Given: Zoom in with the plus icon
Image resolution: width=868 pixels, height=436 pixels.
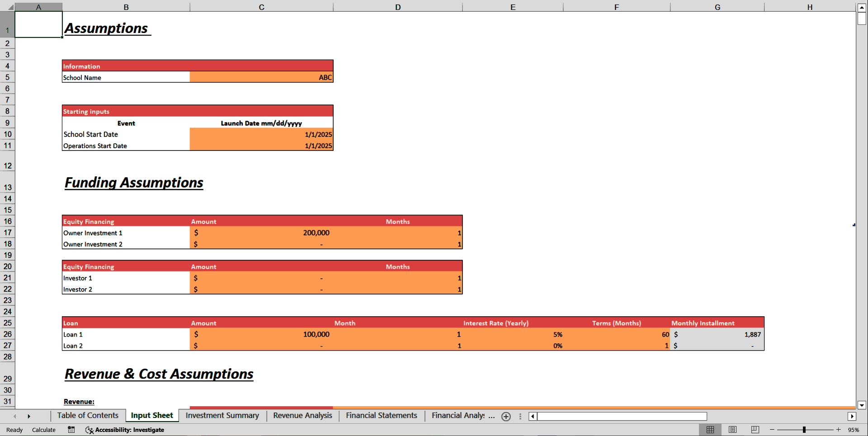Looking at the screenshot, I should 839,430.
